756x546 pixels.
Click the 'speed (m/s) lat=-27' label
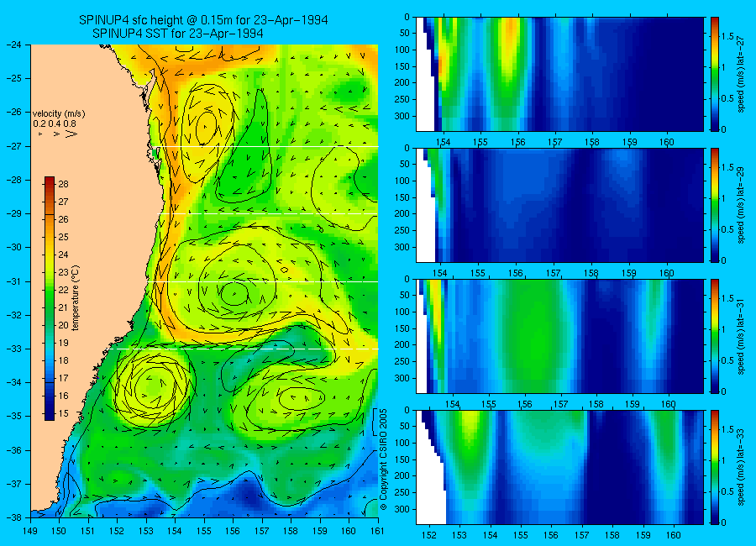pos(742,73)
